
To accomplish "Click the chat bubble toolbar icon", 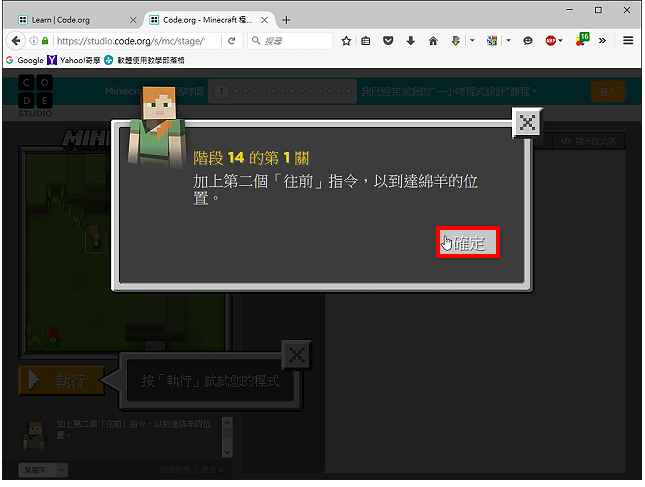I will (528, 41).
